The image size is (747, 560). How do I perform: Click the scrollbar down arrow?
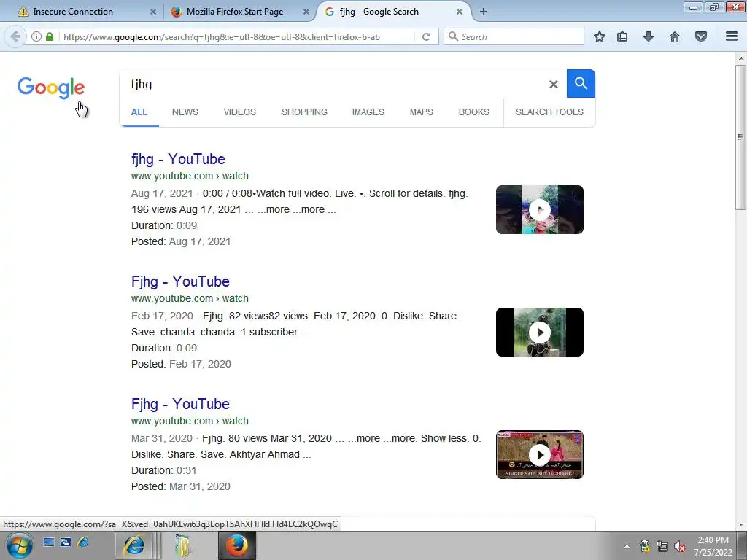[740, 525]
